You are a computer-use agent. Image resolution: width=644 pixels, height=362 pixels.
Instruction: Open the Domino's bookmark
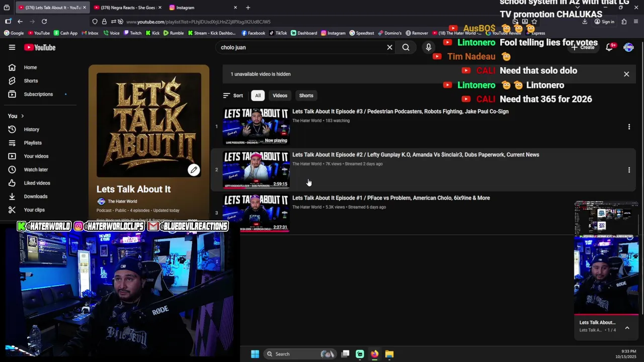click(x=389, y=33)
